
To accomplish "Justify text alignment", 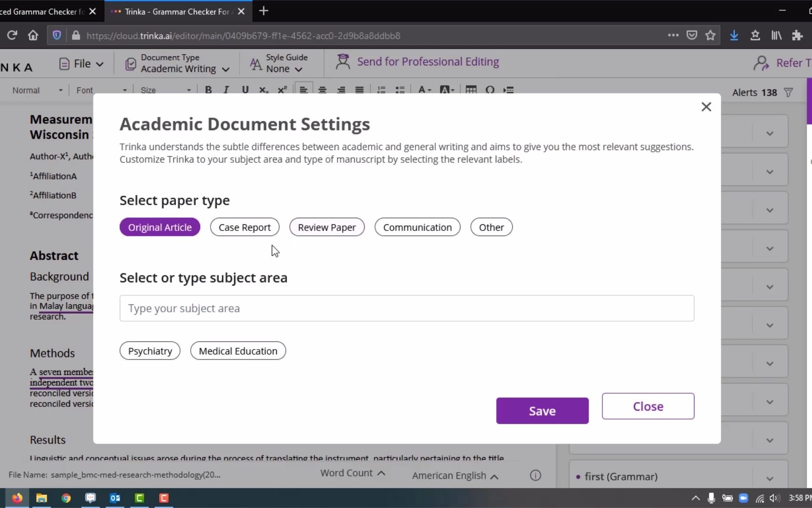I will [359, 90].
